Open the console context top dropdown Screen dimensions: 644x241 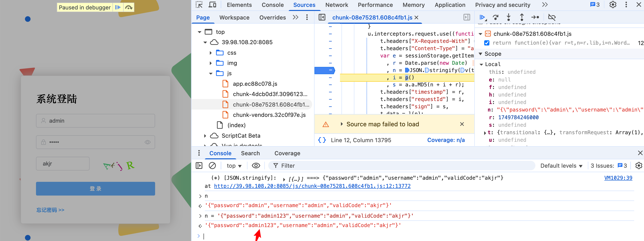tap(234, 166)
